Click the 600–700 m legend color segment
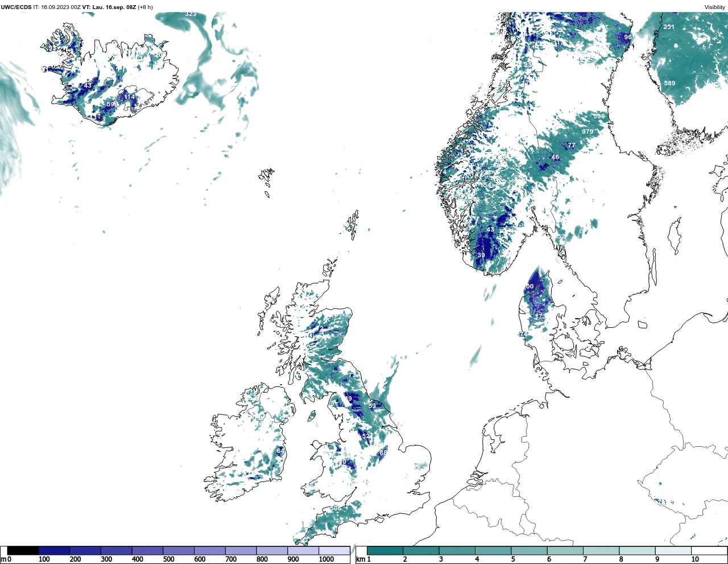Screen dimensions: 728x564 pyautogui.click(x=209, y=550)
